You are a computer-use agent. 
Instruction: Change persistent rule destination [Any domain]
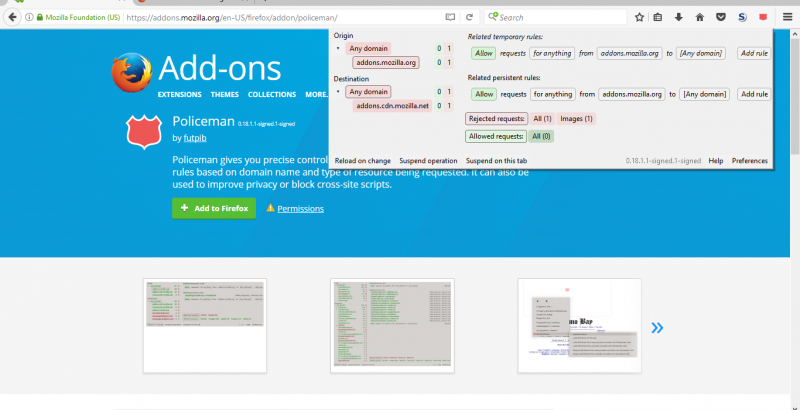704,94
